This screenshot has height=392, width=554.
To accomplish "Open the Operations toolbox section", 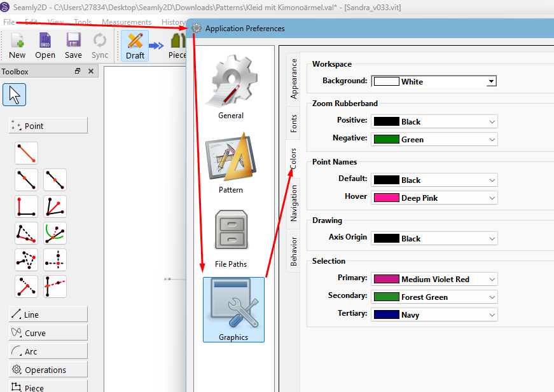I will (48, 370).
